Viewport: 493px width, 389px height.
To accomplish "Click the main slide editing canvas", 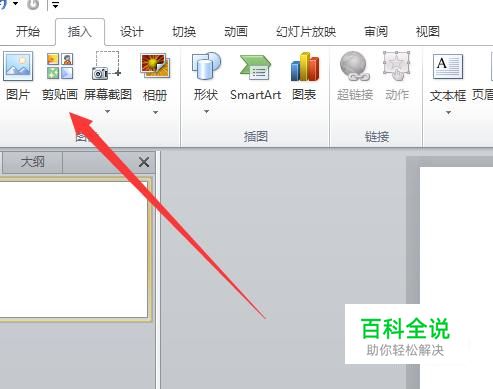I will [x=456, y=277].
